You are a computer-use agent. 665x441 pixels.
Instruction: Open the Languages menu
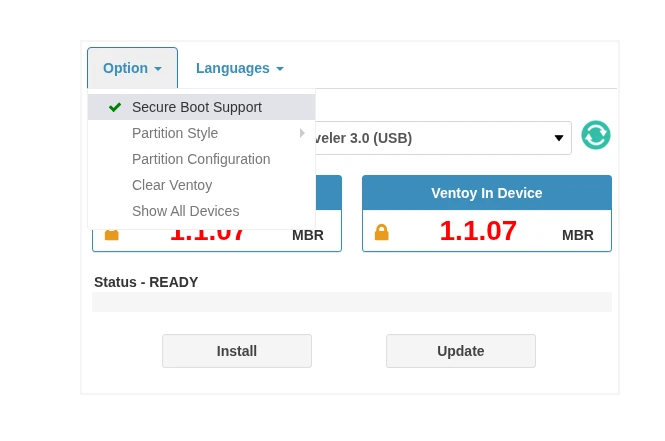(x=240, y=68)
